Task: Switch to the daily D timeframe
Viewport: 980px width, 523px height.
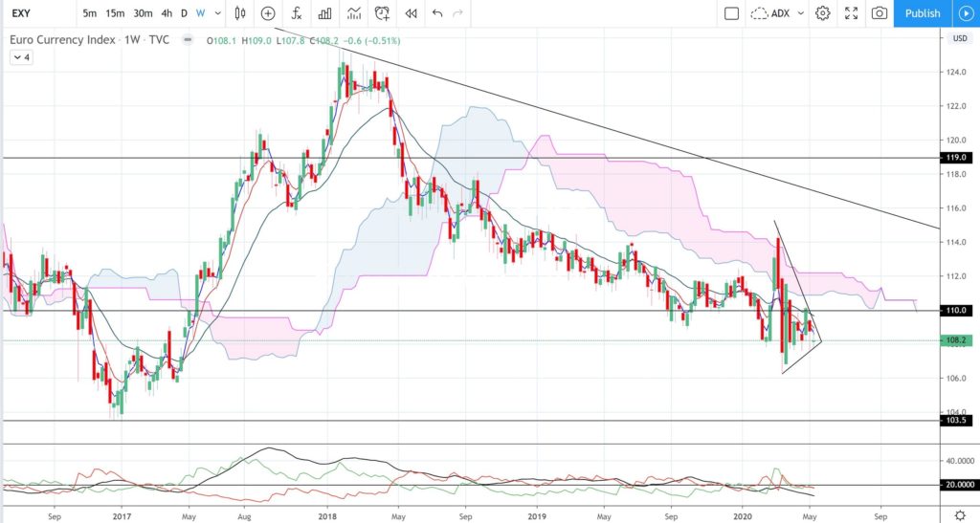Action: (184, 13)
